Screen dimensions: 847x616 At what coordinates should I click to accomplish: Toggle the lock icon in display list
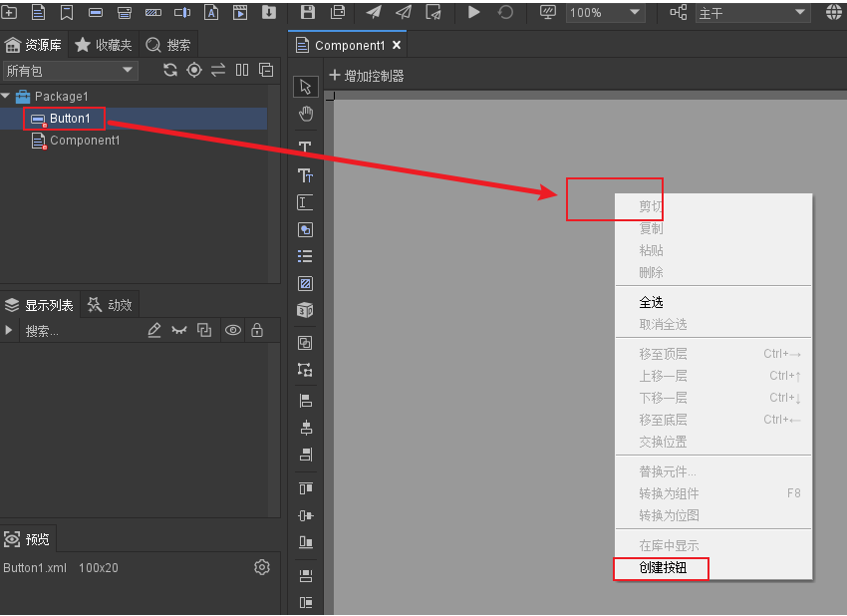point(257,330)
